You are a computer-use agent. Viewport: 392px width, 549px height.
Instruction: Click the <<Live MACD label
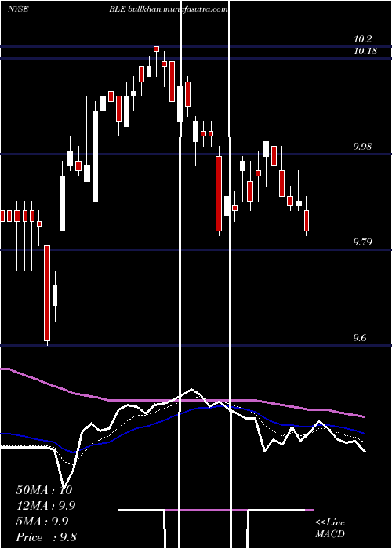point(330,529)
